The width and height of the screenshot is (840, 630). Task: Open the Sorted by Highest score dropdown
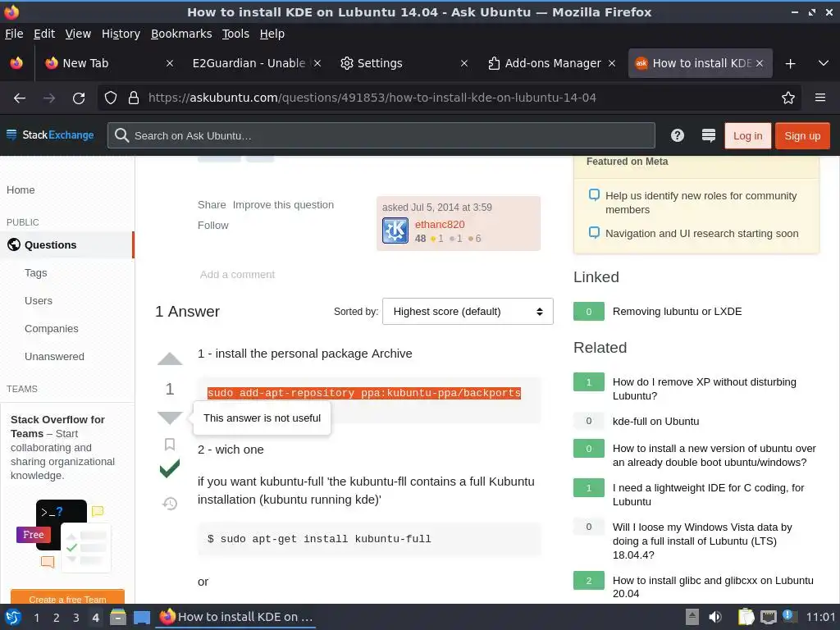pyautogui.click(x=468, y=311)
